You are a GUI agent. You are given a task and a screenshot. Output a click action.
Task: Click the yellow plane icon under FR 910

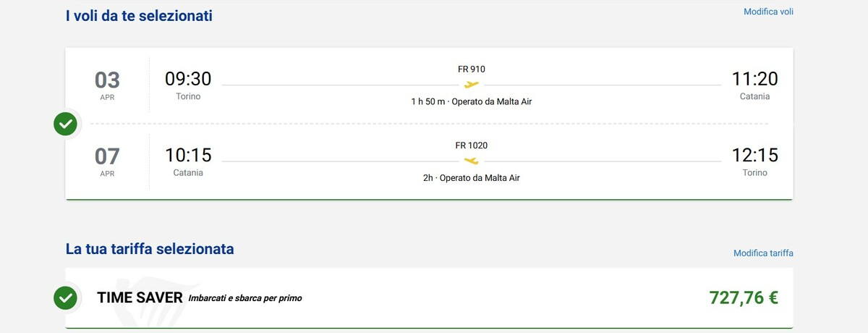pos(472,85)
